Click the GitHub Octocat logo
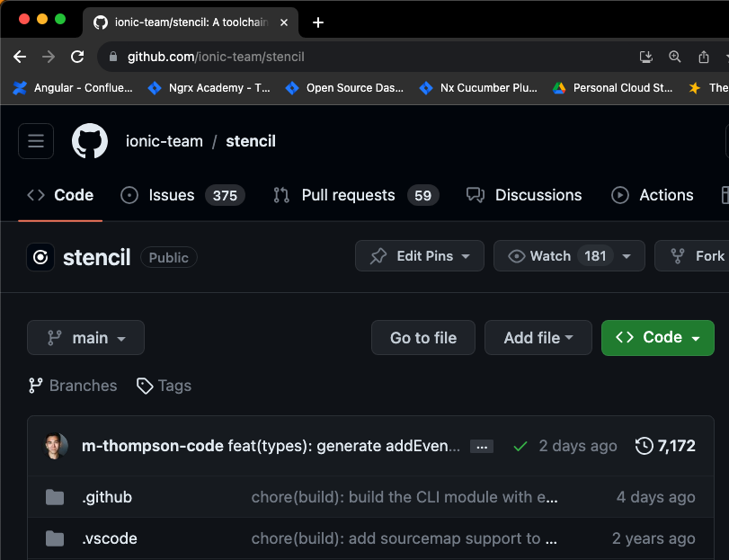 pos(90,141)
